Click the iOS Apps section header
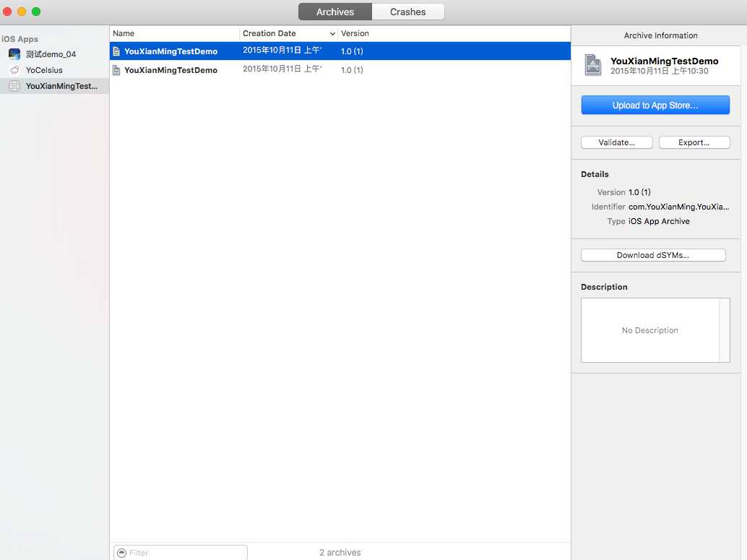Image resolution: width=747 pixels, height=560 pixels. 20,39
